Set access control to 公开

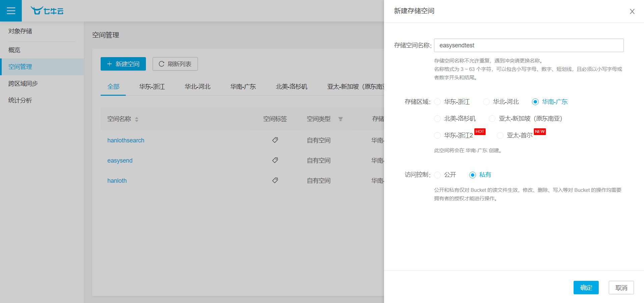437,175
